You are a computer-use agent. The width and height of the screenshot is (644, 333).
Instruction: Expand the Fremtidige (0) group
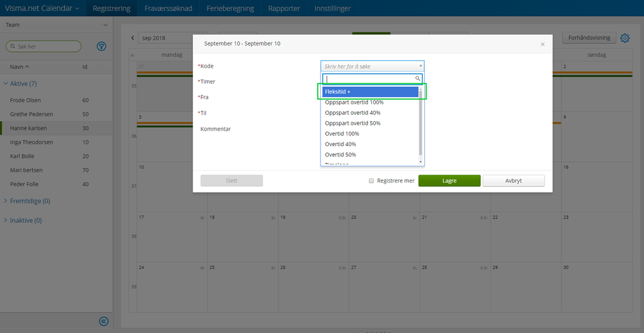(26, 201)
